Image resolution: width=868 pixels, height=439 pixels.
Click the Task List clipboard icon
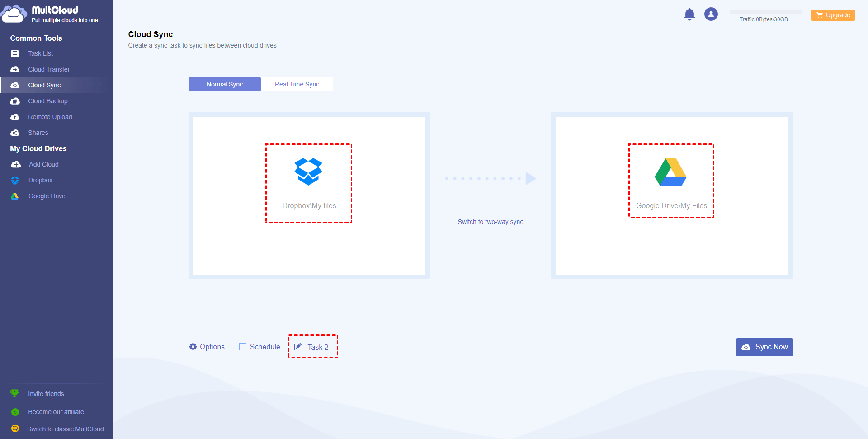[15, 53]
